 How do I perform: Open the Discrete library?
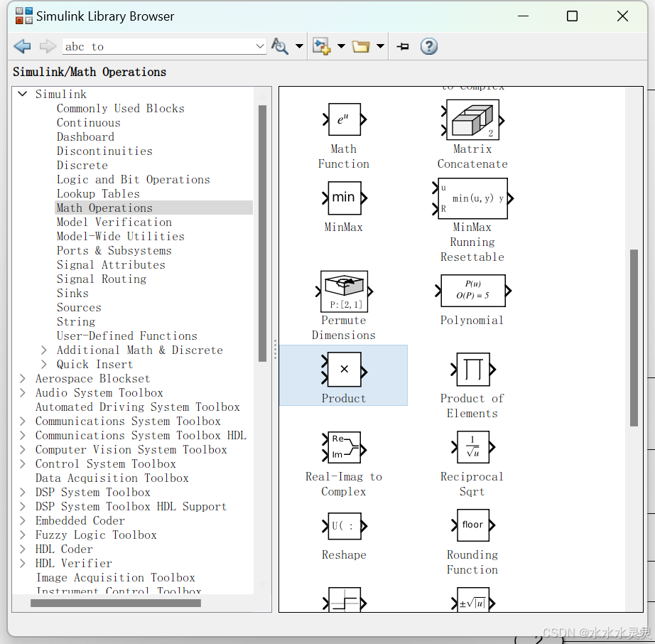coord(82,165)
